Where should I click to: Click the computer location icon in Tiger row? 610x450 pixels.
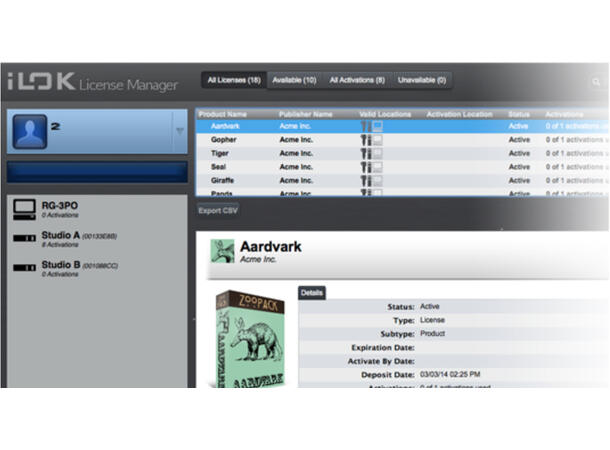(377, 153)
